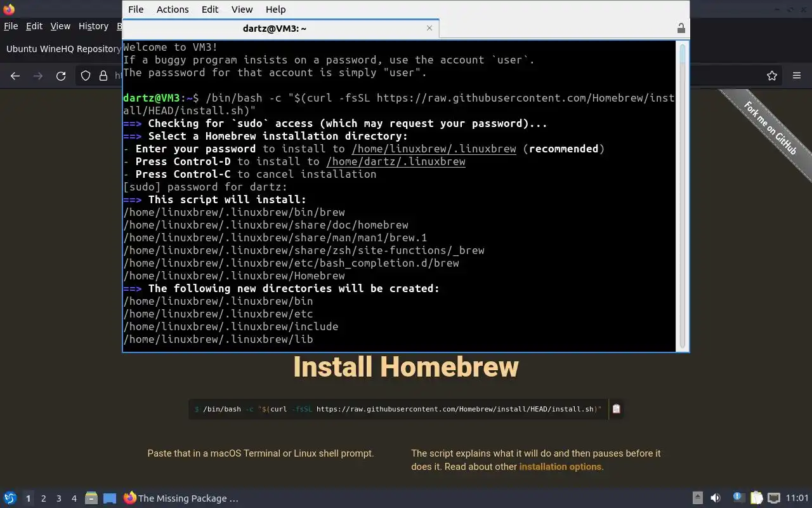The image size is (812, 508).
Task: Click the '[sudo] password for dartz:' line
Action: click(x=205, y=187)
